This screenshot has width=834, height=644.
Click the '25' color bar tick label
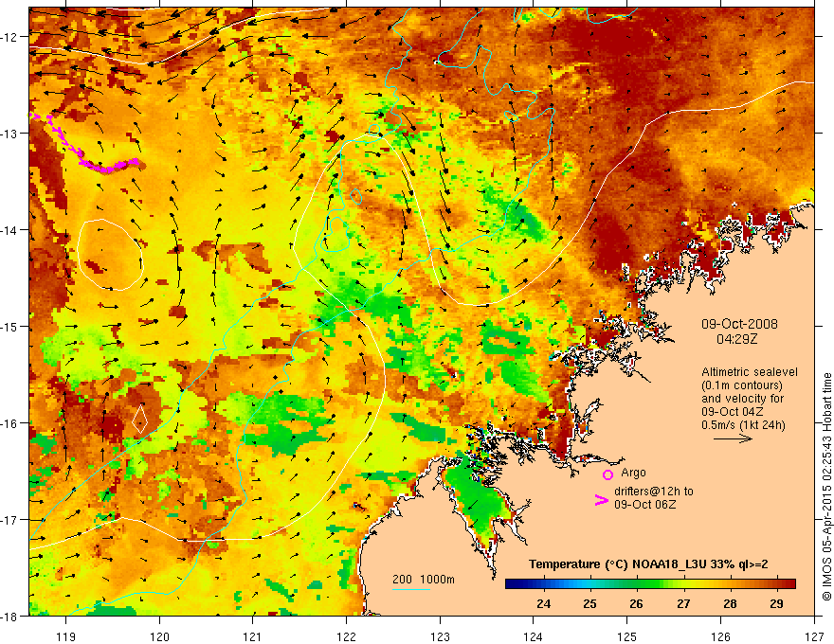click(x=589, y=603)
